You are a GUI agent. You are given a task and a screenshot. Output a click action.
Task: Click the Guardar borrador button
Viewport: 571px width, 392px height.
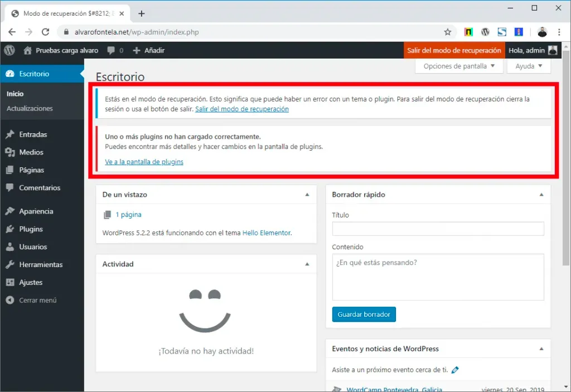364,314
